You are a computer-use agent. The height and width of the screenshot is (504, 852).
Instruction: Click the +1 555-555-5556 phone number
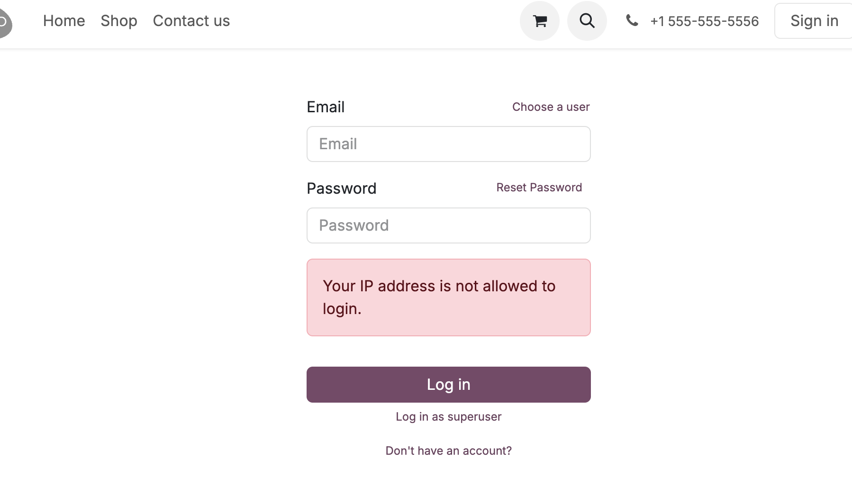(705, 21)
